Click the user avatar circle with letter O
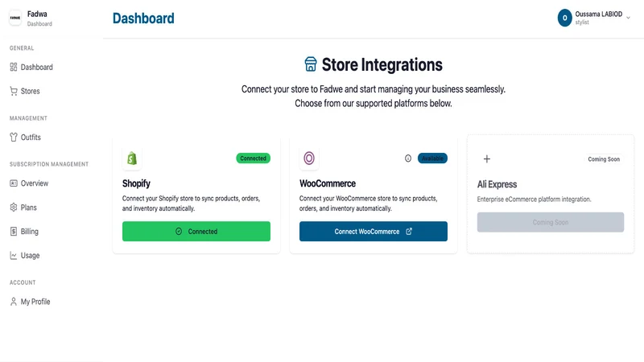Screen dimensions: 644x362 click(565, 18)
